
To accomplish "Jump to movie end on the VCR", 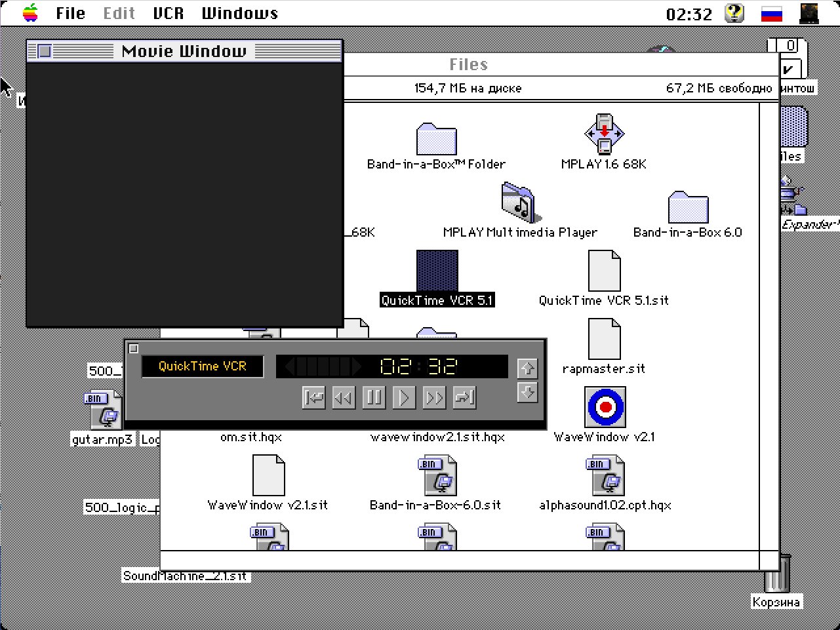I will 464,397.
